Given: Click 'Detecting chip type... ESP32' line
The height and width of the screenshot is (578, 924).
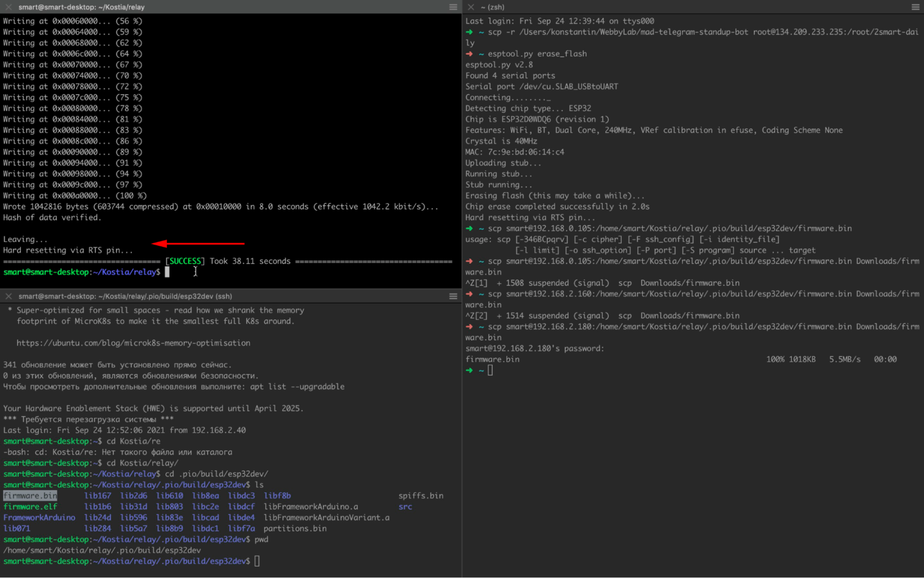Looking at the screenshot, I should 528,108.
